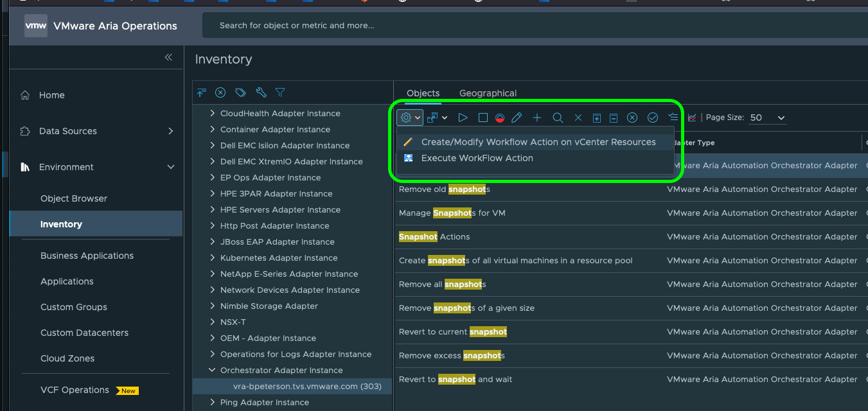Click the collapse-all arrow icon in tree panel

[x=201, y=92]
